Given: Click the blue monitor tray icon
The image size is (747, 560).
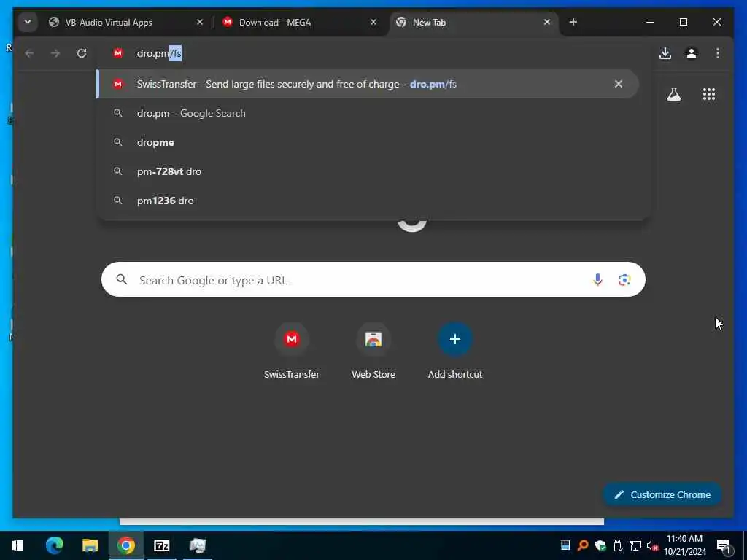Looking at the screenshot, I should point(565,545).
